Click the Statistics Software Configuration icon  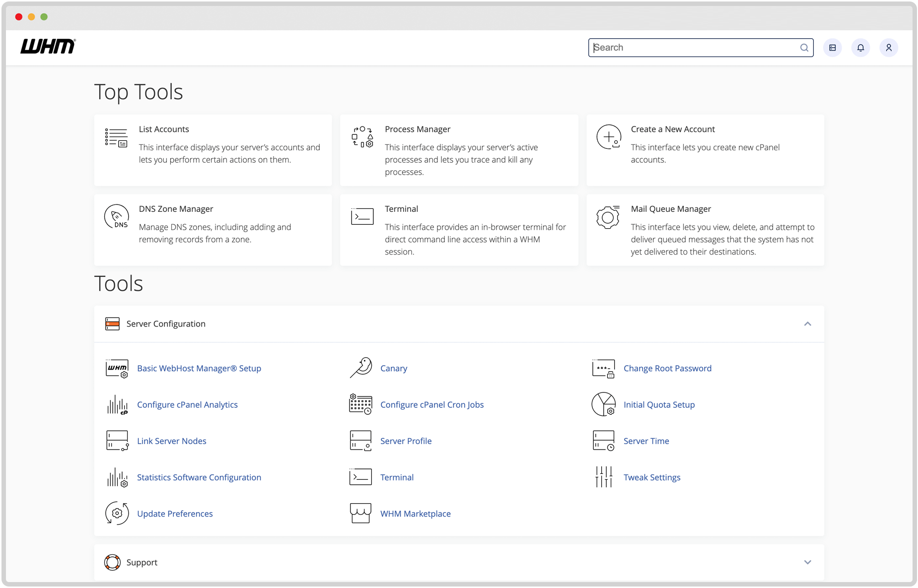point(117,477)
